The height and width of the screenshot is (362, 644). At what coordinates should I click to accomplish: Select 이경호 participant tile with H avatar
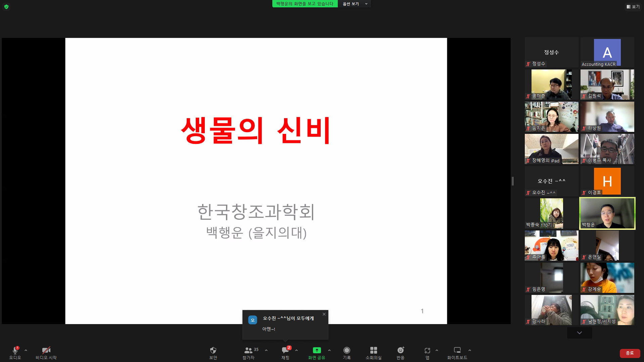607,181
